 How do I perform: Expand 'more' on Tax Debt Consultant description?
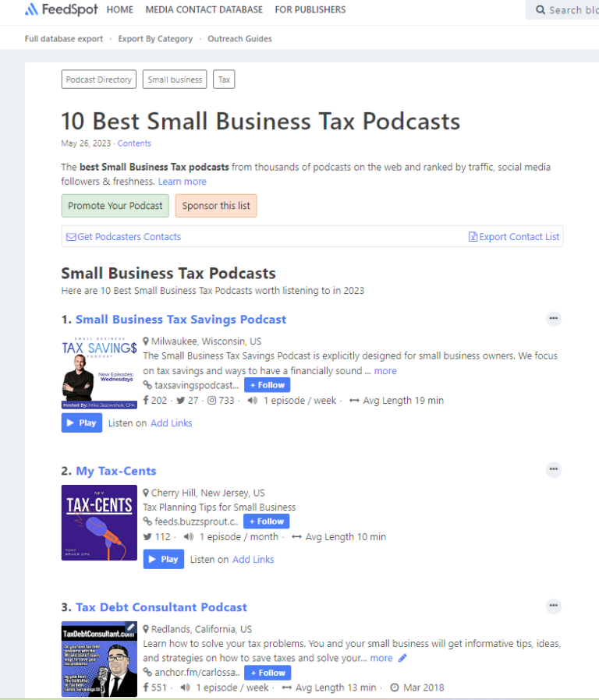[381, 658]
